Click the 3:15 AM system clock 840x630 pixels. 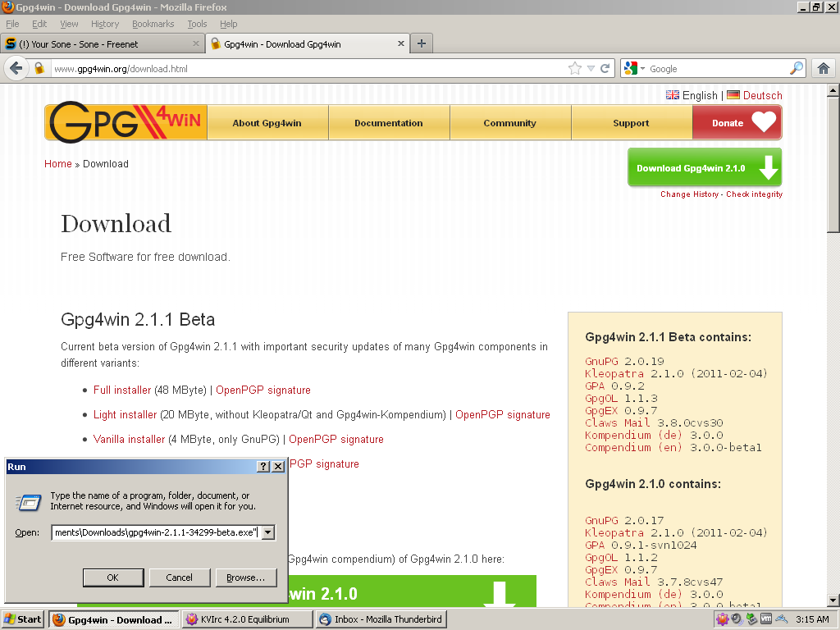coord(812,619)
